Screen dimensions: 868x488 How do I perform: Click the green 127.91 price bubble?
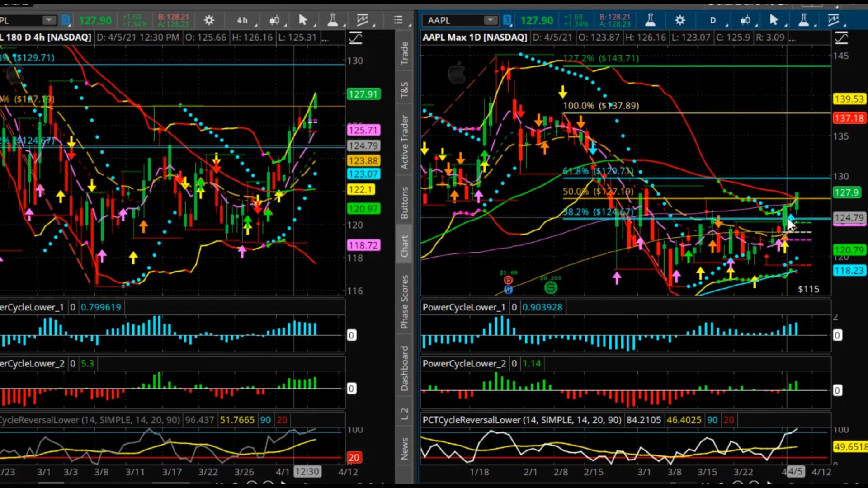point(363,94)
